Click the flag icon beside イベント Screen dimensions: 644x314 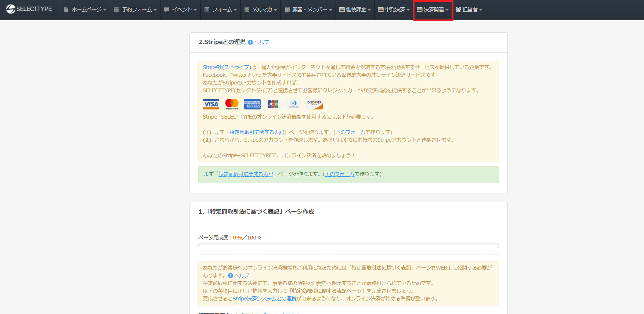[x=167, y=10]
